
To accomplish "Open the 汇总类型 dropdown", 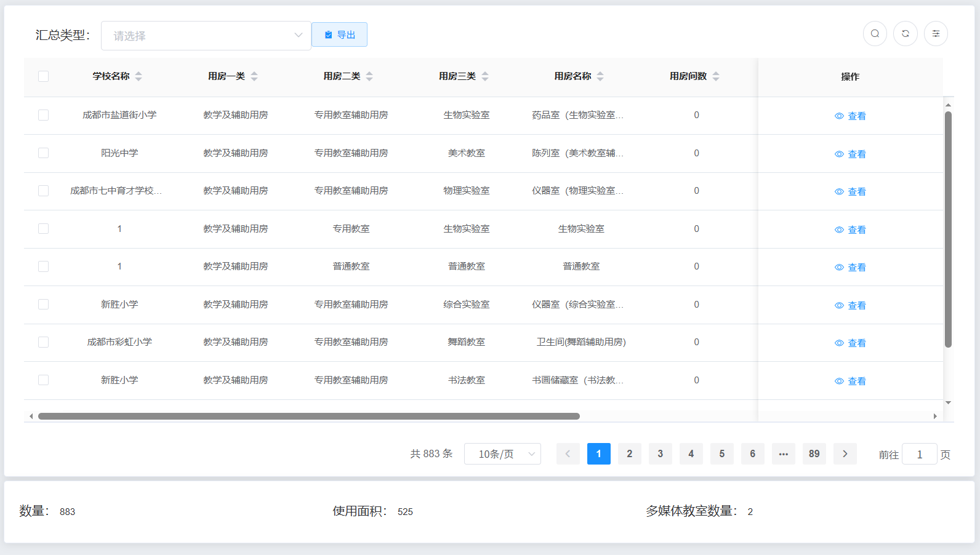I will pos(206,36).
